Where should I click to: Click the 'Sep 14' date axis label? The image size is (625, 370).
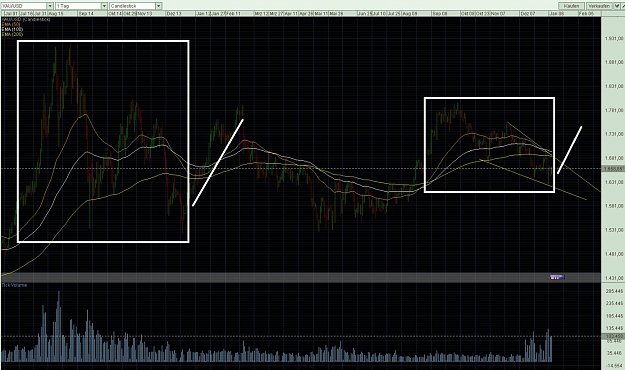86,14
